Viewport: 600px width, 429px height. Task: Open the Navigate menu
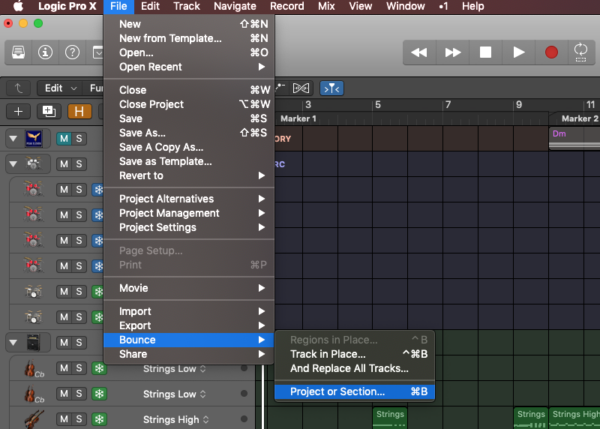(235, 6)
